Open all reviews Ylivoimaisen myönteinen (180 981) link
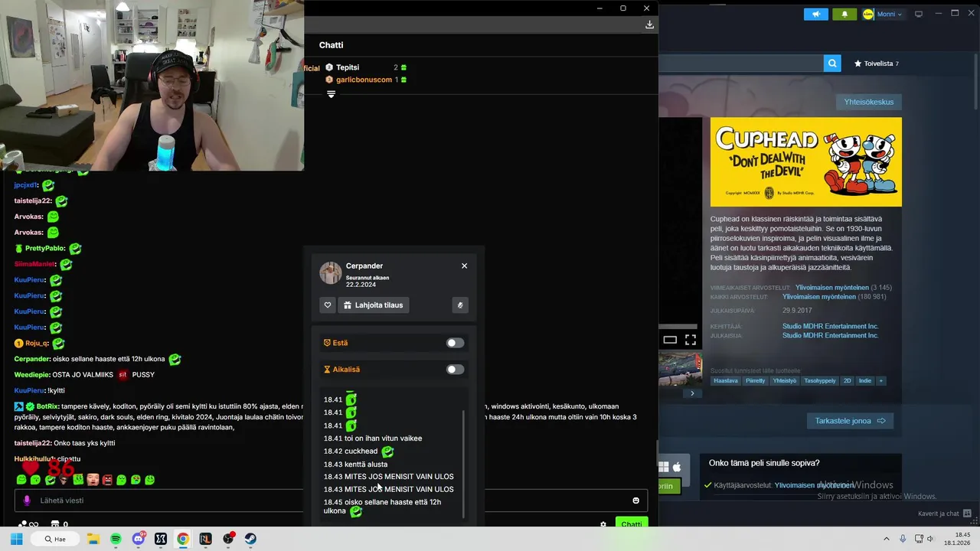 pyautogui.click(x=819, y=297)
